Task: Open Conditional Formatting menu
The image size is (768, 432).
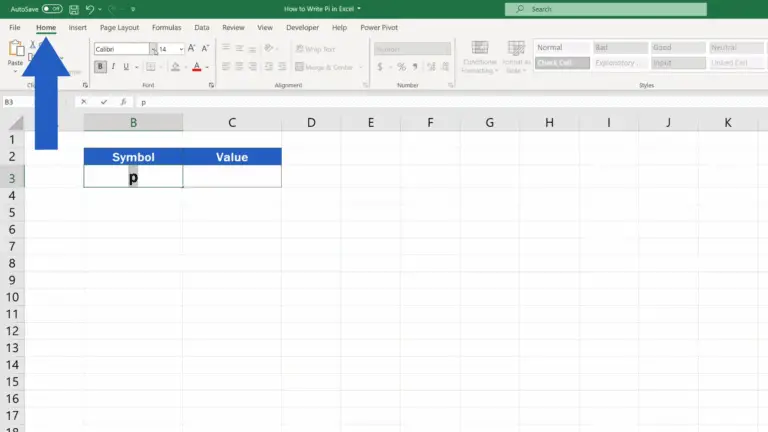Action: pos(479,55)
